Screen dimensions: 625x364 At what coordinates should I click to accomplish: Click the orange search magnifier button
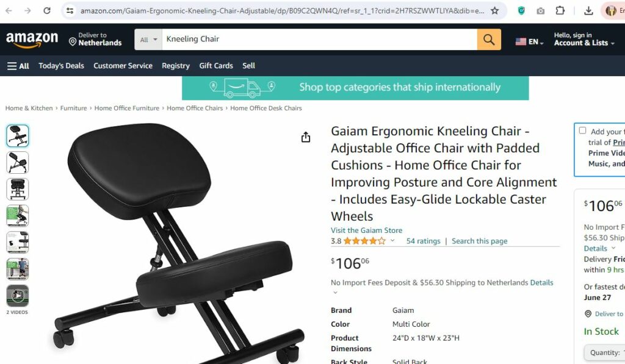tap(489, 40)
